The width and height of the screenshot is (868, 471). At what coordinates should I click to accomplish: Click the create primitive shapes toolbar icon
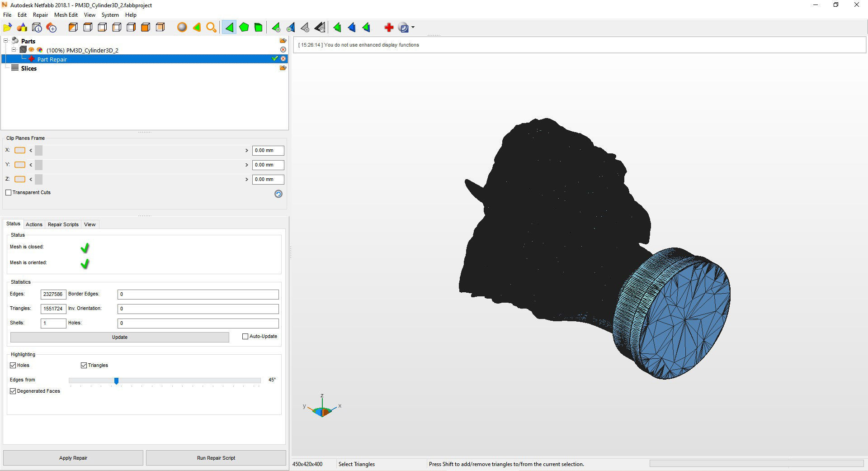[22, 28]
